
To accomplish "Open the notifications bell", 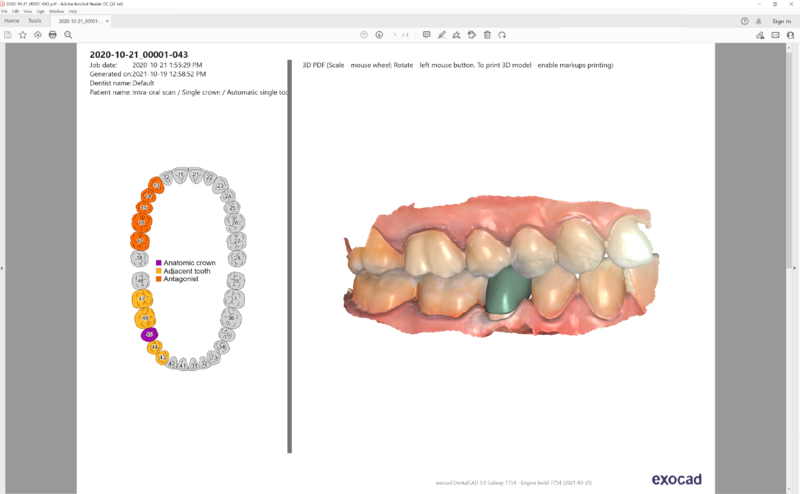I will tap(759, 21).
